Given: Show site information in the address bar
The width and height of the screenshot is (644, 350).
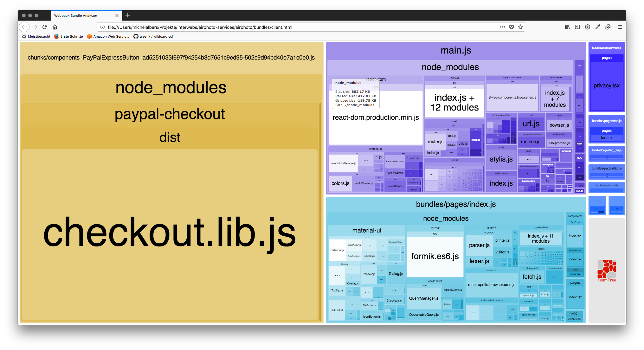Looking at the screenshot, I should click(x=102, y=27).
